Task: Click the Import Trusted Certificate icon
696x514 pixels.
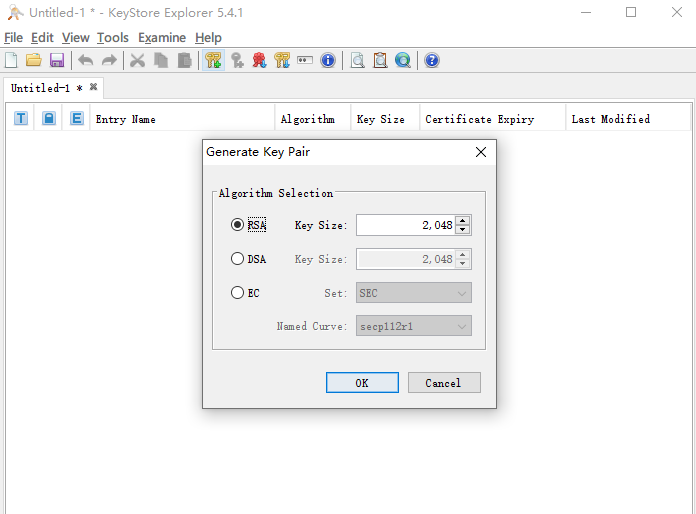Action: coord(259,60)
